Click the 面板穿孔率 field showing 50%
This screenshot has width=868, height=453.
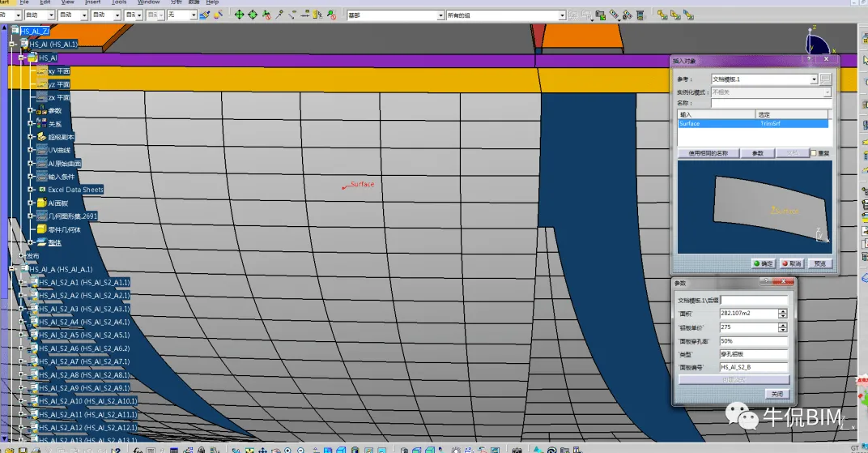753,341
